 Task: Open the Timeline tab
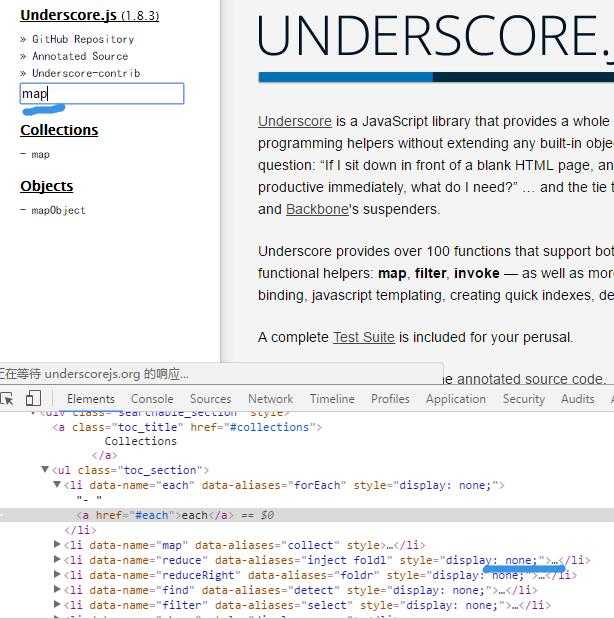332,399
